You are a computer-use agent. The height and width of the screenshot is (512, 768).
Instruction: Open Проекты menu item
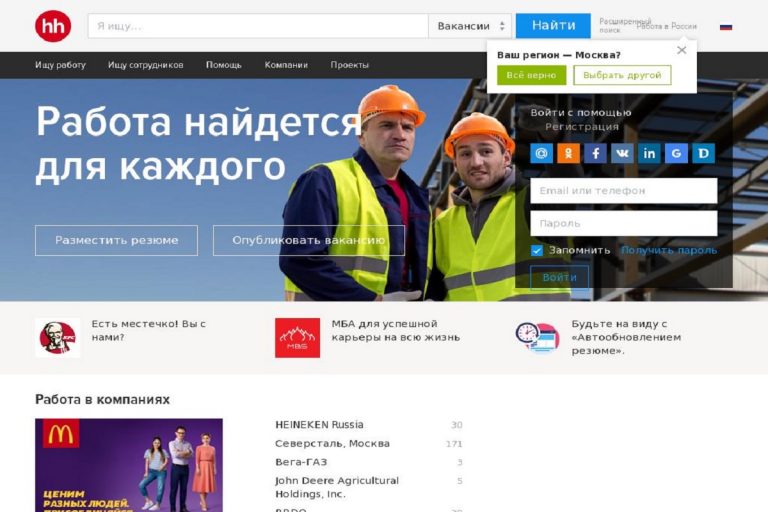(349, 65)
